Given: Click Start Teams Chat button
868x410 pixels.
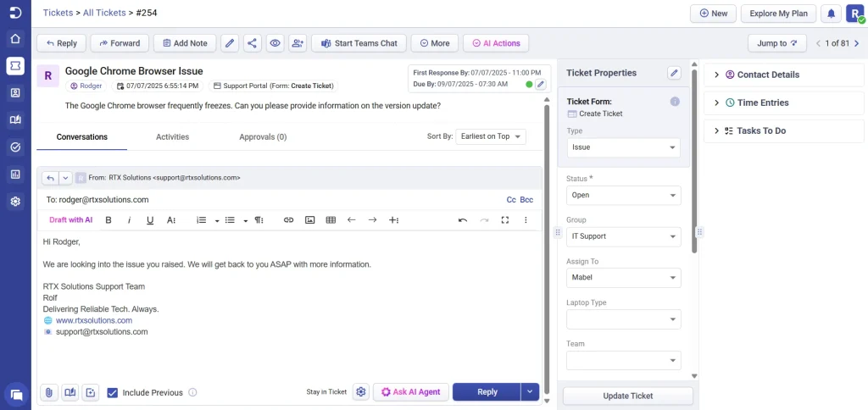Looking at the screenshot, I should 359,43.
